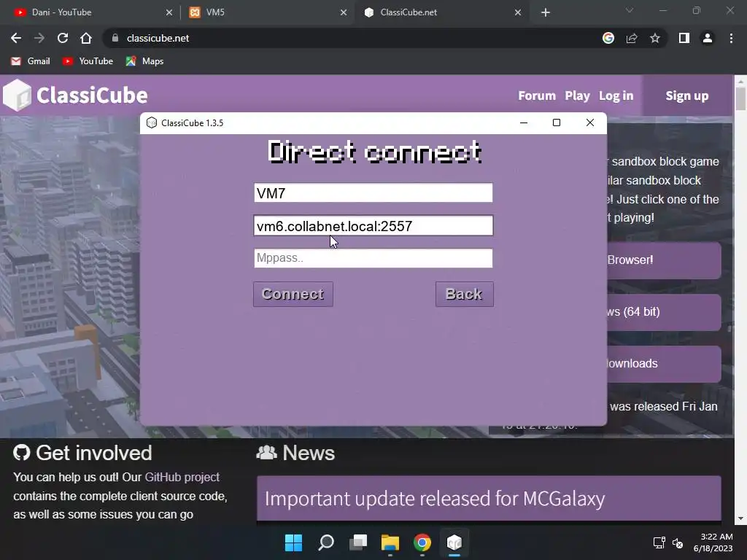Open the Chrome profile menu
The height and width of the screenshot is (560, 747).
point(708,38)
